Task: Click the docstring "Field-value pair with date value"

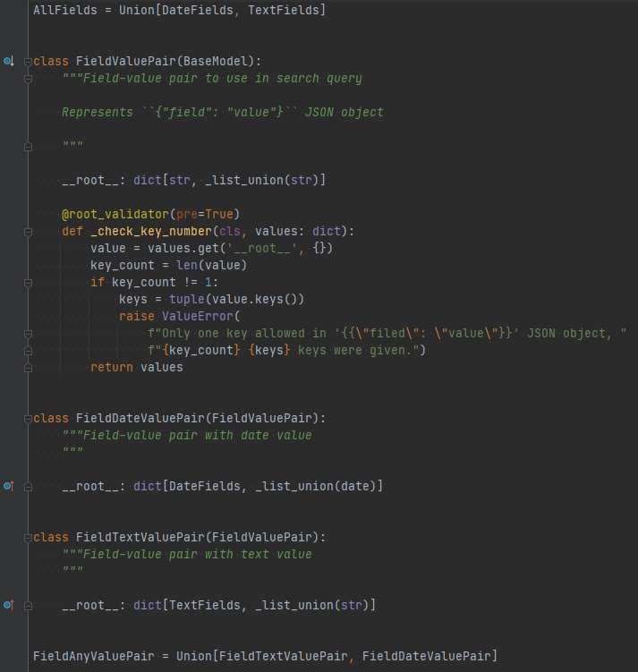Action: click(187, 436)
